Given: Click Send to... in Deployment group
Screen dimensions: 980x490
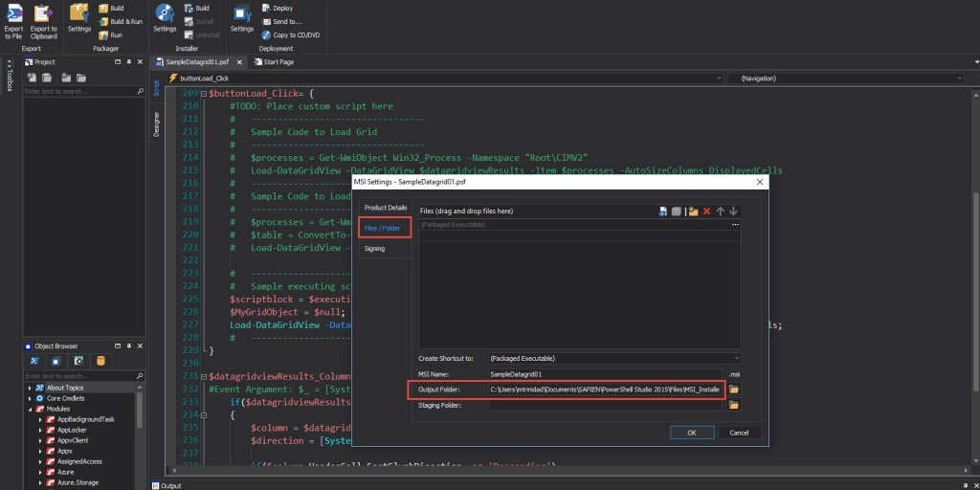Looking at the screenshot, I should (x=281, y=21).
